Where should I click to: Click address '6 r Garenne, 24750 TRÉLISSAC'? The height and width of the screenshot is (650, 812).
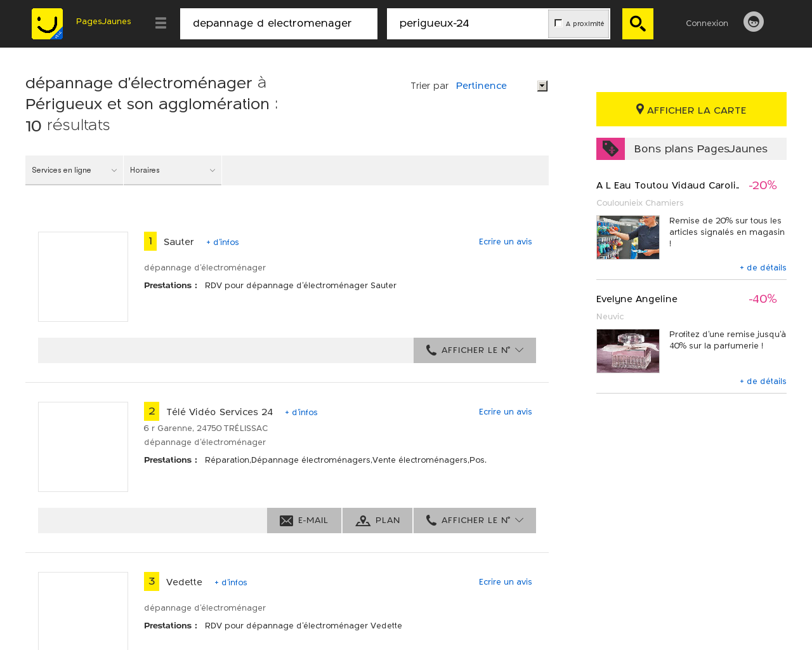[x=206, y=428]
